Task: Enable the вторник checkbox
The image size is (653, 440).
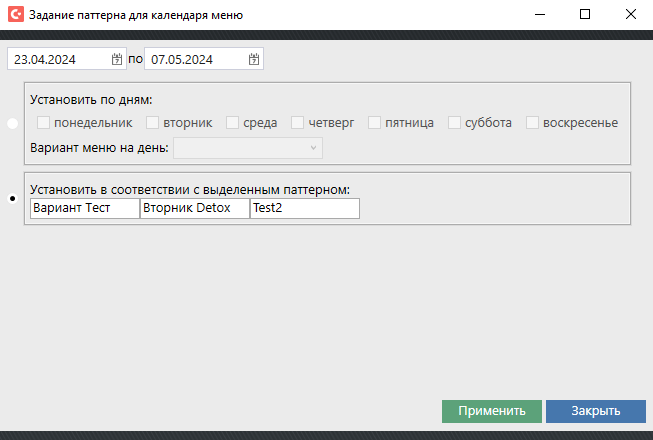Action: pos(153,123)
